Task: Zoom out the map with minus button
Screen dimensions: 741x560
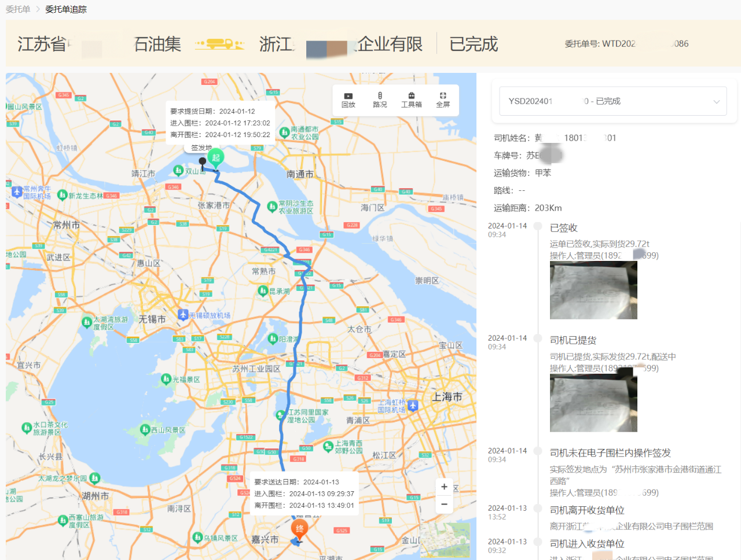Action: (x=444, y=504)
